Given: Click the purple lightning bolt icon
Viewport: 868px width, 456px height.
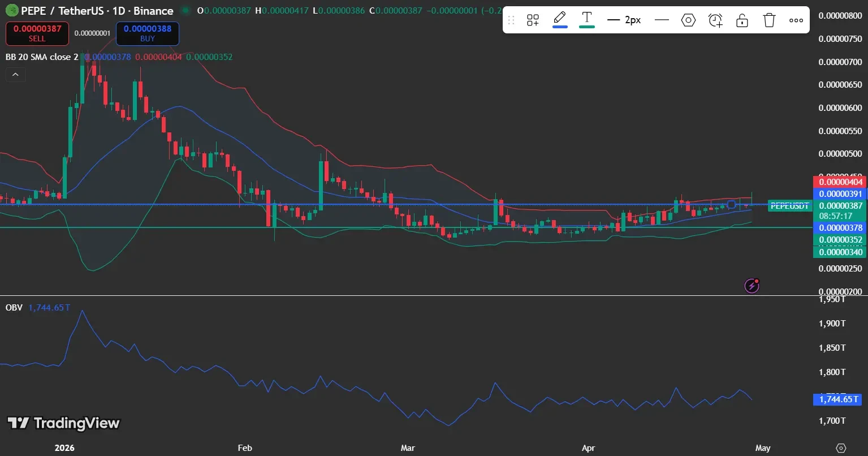Looking at the screenshot, I should [x=751, y=286].
